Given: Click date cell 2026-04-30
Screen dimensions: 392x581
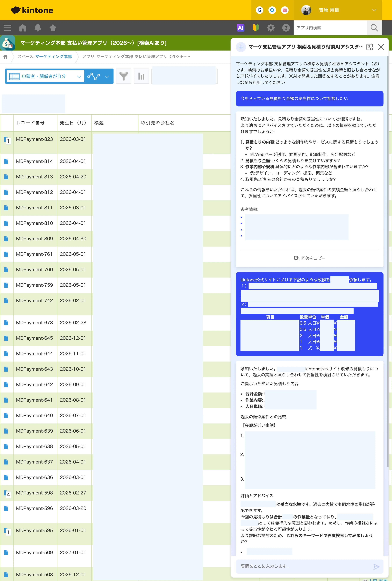Looking at the screenshot, I should pyautogui.click(x=73, y=239).
